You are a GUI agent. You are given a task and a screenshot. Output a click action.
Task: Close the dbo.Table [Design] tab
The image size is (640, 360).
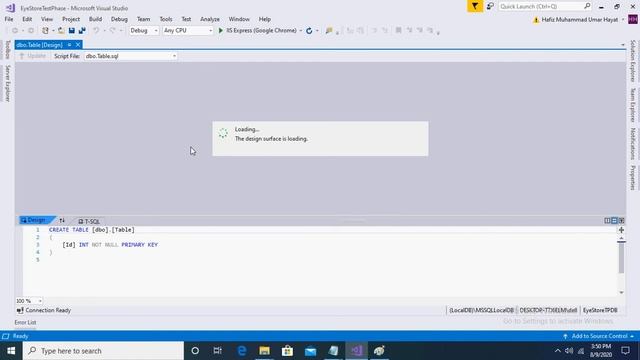pos(78,45)
